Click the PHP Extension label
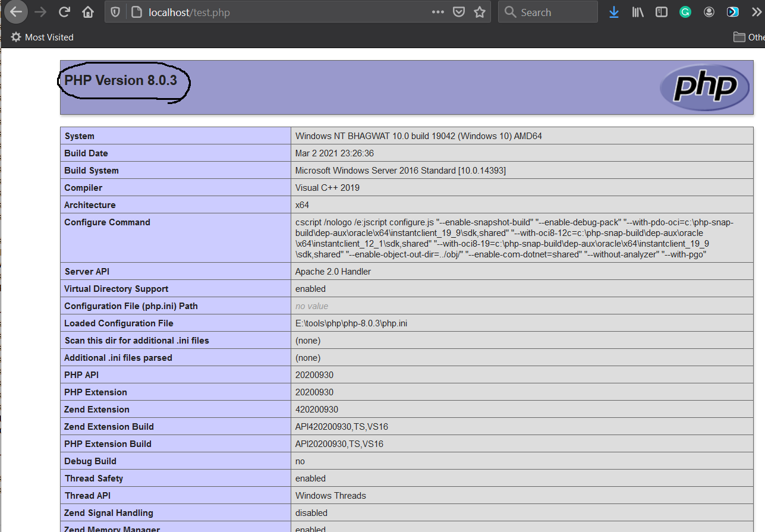This screenshot has width=765, height=532. click(x=96, y=392)
